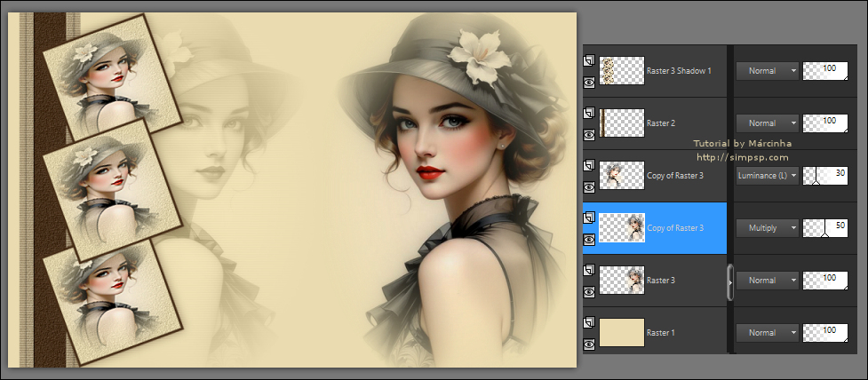Click raster layer type icon for Raster 3
Image resolution: width=868 pixels, height=380 pixels.
click(588, 271)
